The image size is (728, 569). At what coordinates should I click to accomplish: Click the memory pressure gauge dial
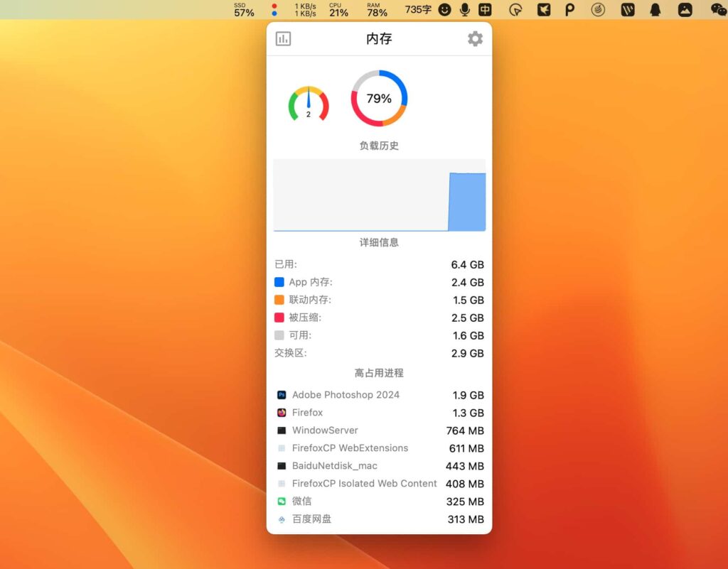coord(309,102)
